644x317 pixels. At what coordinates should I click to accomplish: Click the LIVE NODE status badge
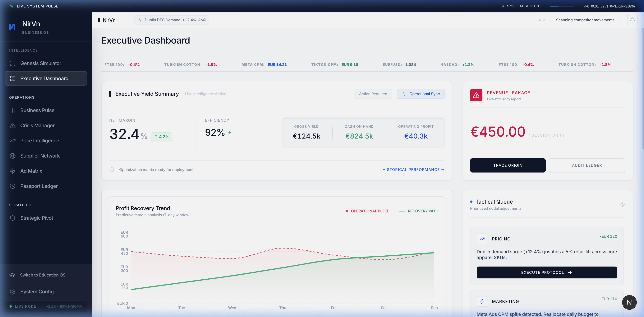coord(46,306)
